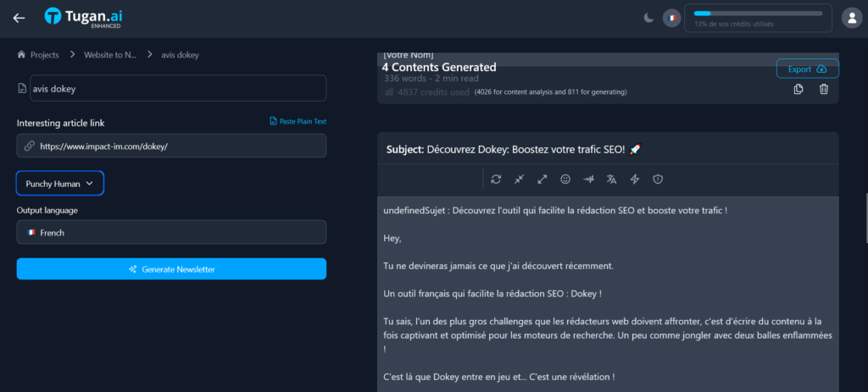The width and height of the screenshot is (868, 392).
Task: Copy the generated content with the copy icon
Action: click(x=798, y=90)
